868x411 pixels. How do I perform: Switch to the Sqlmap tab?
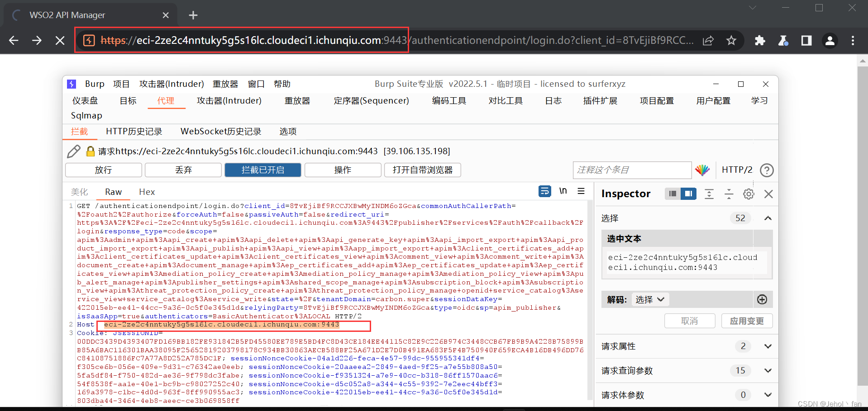tap(86, 116)
